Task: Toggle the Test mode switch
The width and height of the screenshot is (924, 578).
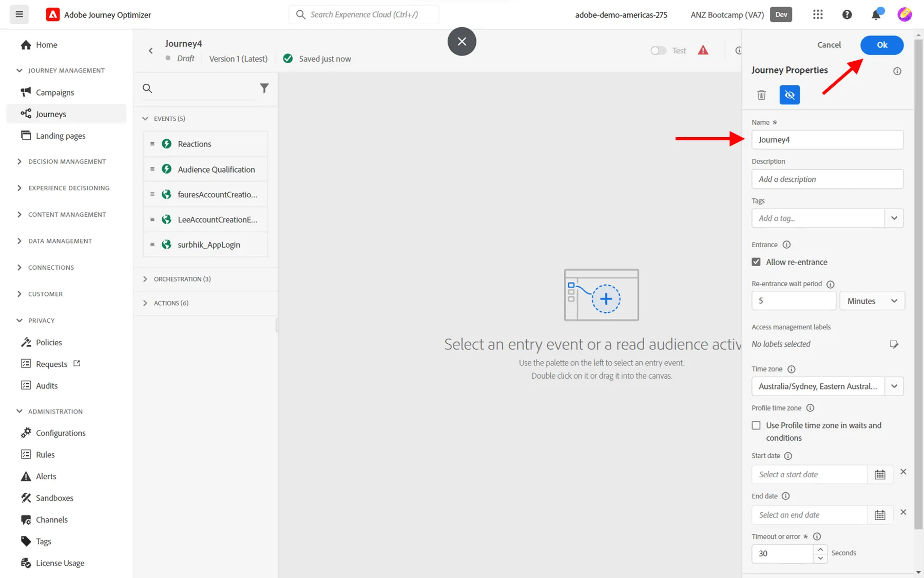Action: (658, 50)
